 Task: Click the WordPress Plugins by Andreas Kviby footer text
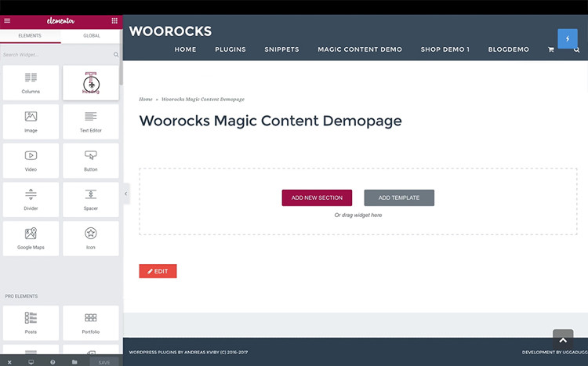click(188, 352)
